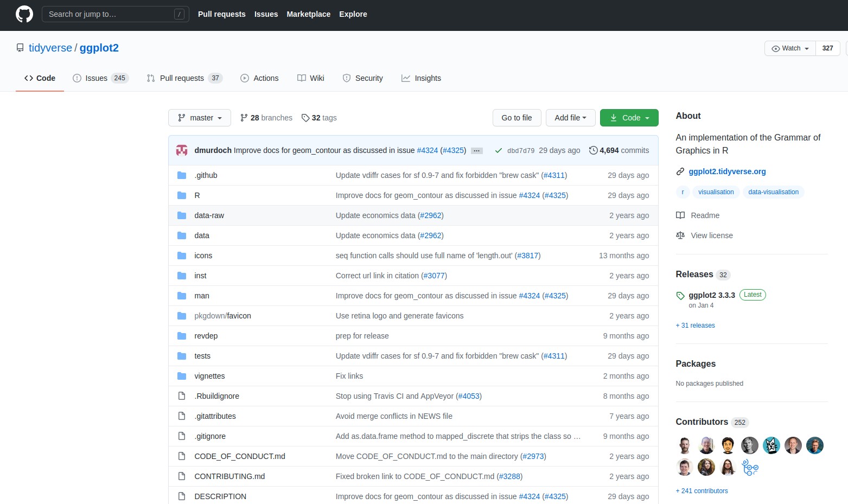Open the Readme link
848x504 pixels.
[x=705, y=215]
